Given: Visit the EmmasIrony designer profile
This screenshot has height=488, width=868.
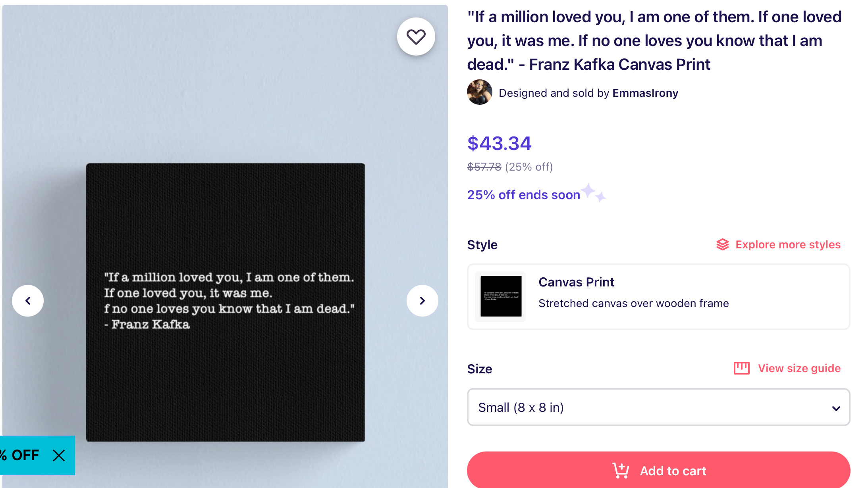Looking at the screenshot, I should point(645,93).
